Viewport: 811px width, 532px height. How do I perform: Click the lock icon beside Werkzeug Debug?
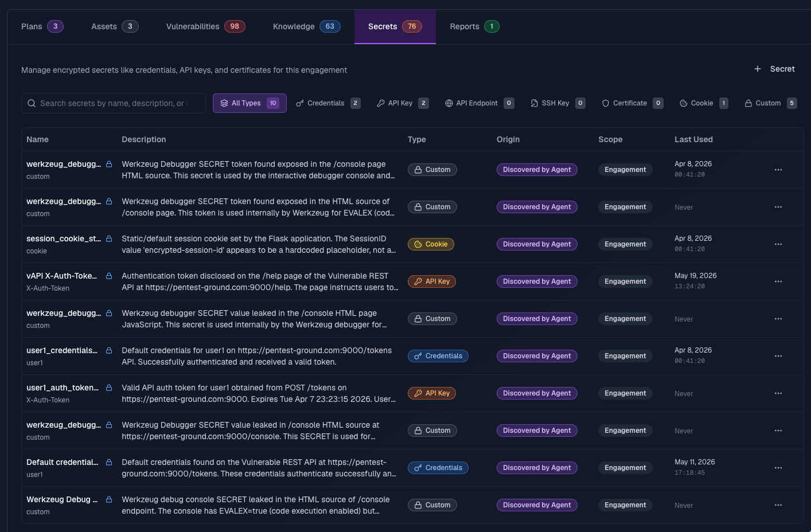coord(109,499)
